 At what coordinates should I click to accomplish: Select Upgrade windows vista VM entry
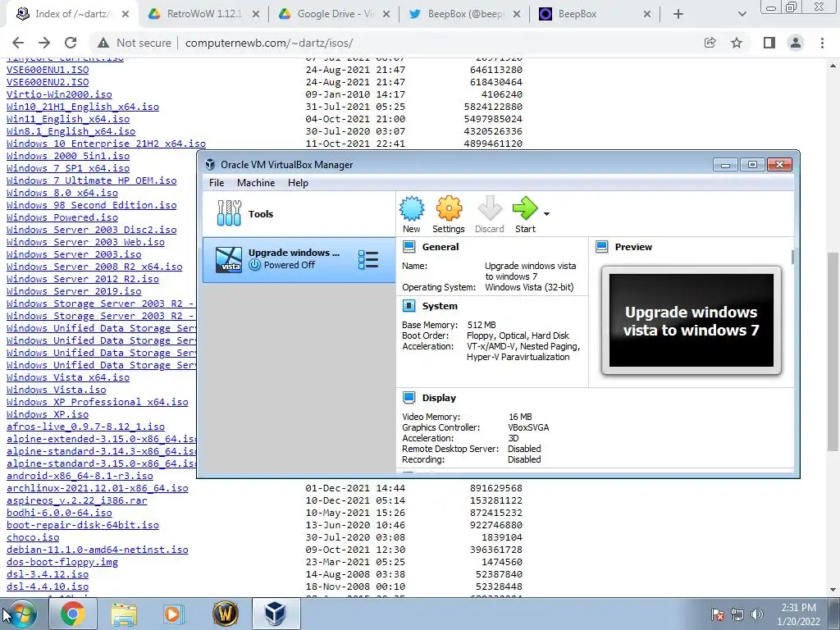coord(299,260)
